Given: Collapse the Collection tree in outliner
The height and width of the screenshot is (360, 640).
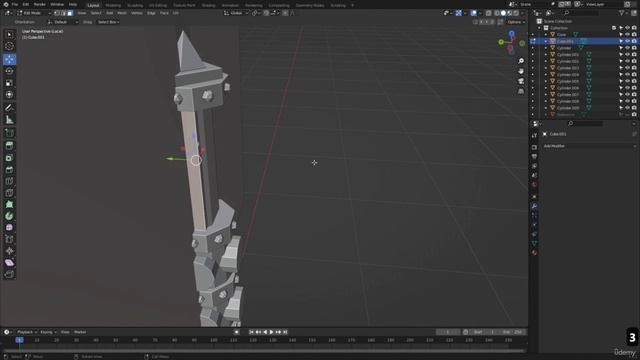Looking at the screenshot, I should 540,28.
